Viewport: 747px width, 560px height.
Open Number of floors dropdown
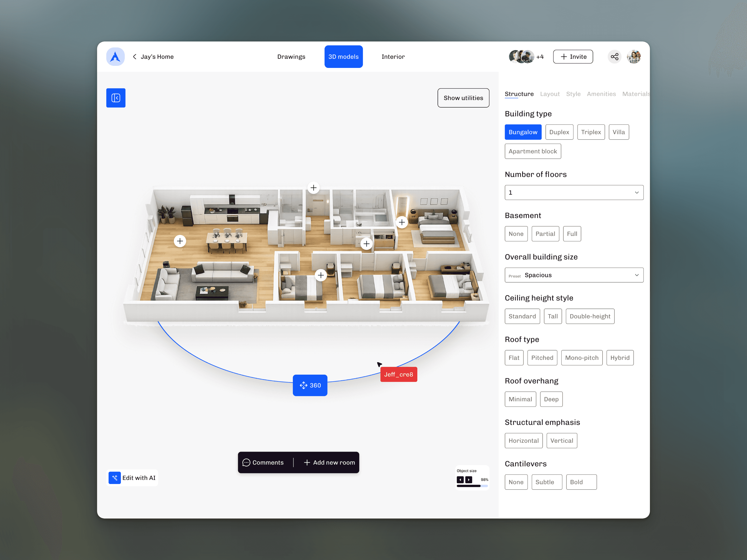[x=574, y=192]
